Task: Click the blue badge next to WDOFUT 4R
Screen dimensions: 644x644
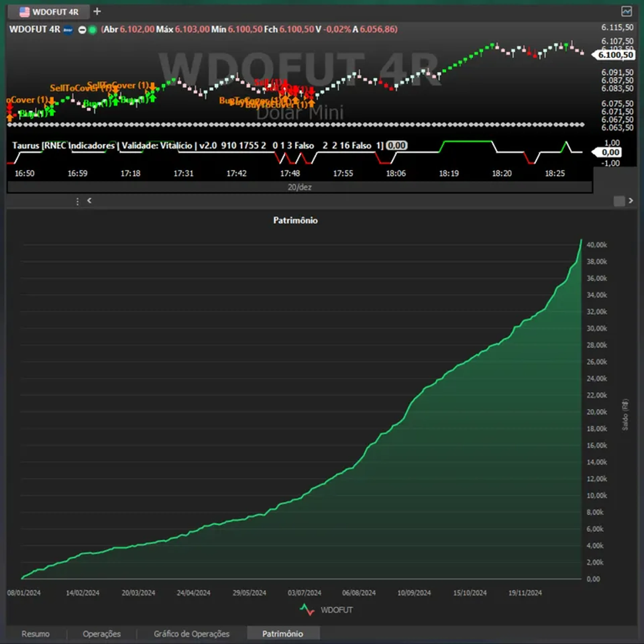Action: [x=68, y=30]
